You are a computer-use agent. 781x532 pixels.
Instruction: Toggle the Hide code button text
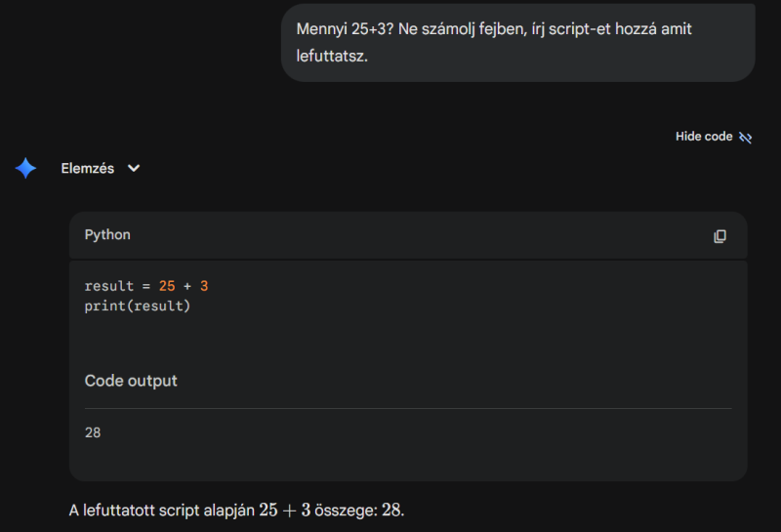(x=703, y=137)
